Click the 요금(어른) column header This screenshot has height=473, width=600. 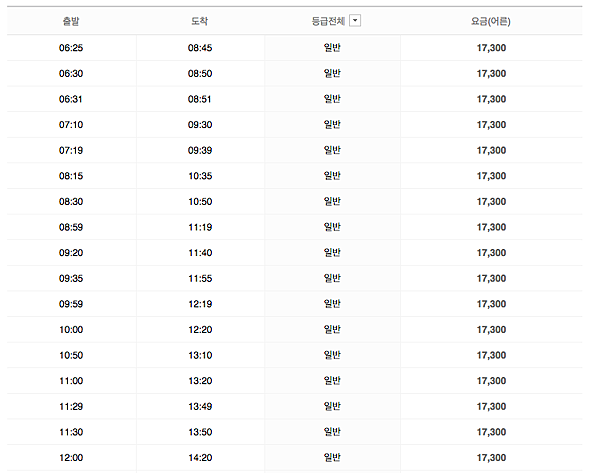(x=491, y=21)
